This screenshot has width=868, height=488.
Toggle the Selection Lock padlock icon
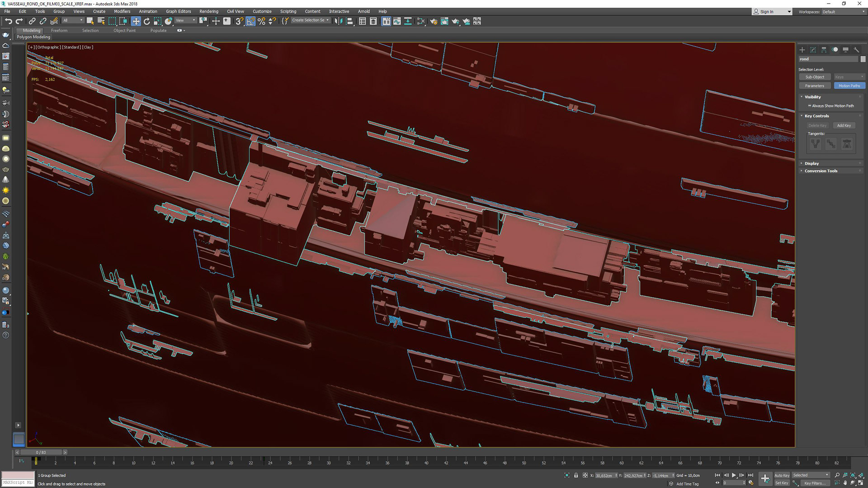tap(576, 475)
